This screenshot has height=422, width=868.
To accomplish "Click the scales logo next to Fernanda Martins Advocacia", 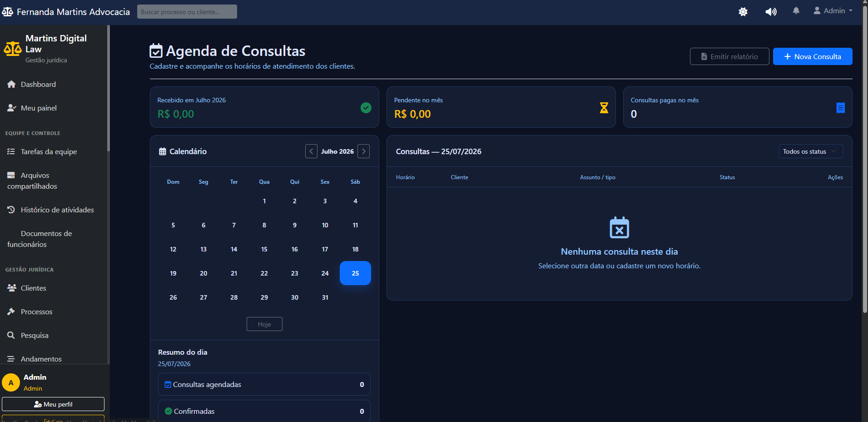I will [x=7, y=12].
